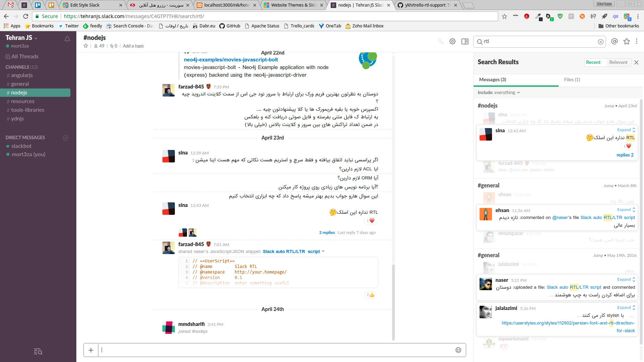Click the rocket extension icon
Image resolution: width=644 pixels, height=362 pixels.
click(x=604, y=16)
